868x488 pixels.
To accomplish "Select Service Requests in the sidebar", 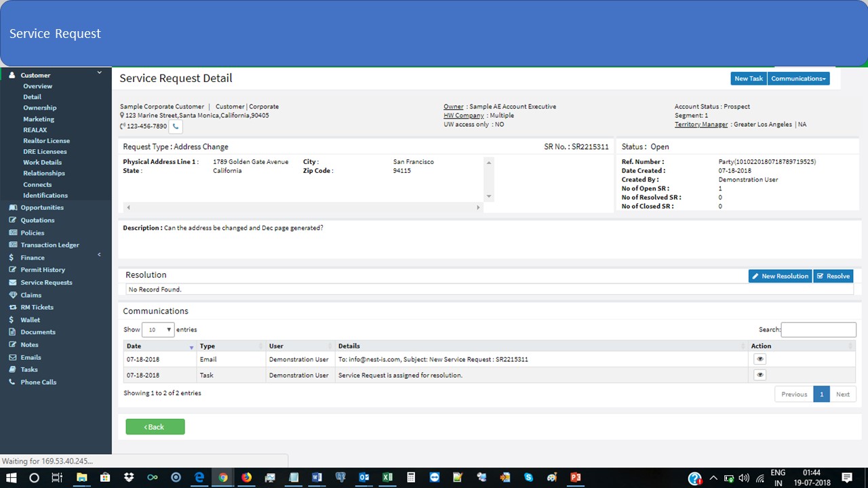I will point(46,283).
